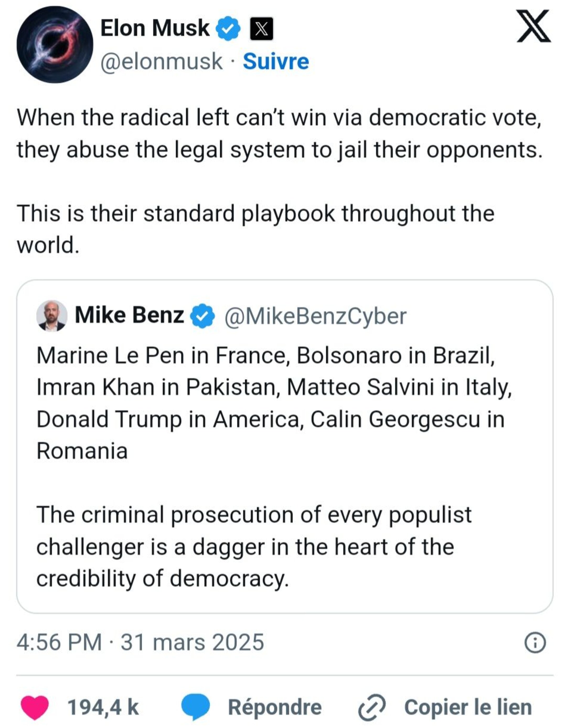Click the Suivre follow link

coord(275,62)
